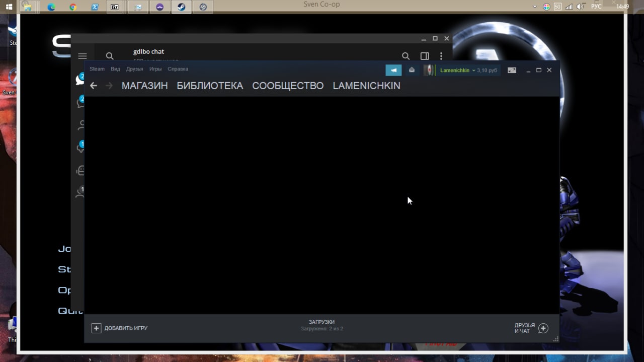Open ДРУЗЬЯ И ЧАТ panel
Viewport: 644px width, 362px height.
[x=531, y=328]
